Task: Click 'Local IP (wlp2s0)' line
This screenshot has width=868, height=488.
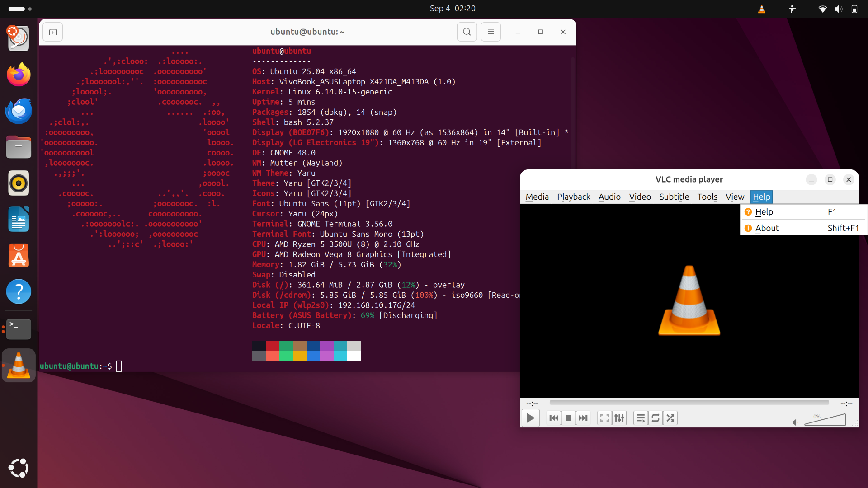Action: [334, 305]
